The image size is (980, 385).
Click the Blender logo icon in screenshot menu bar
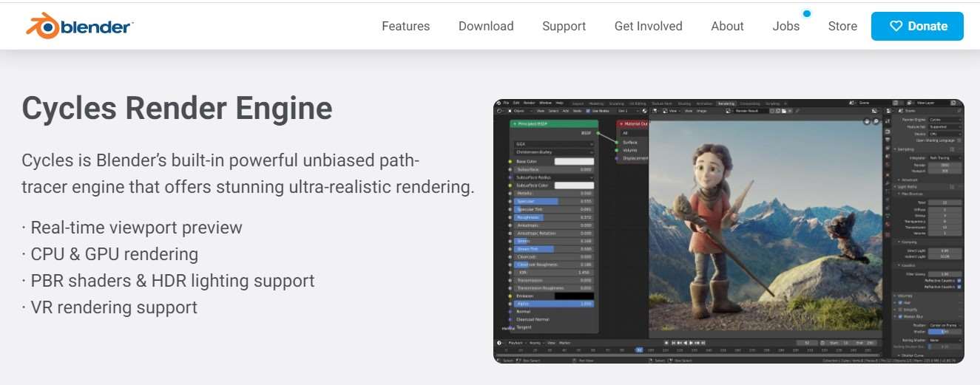click(x=499, y=103)
